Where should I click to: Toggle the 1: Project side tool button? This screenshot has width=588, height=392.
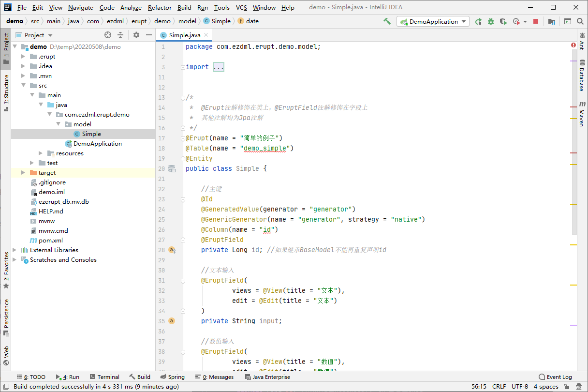(6, 48)
